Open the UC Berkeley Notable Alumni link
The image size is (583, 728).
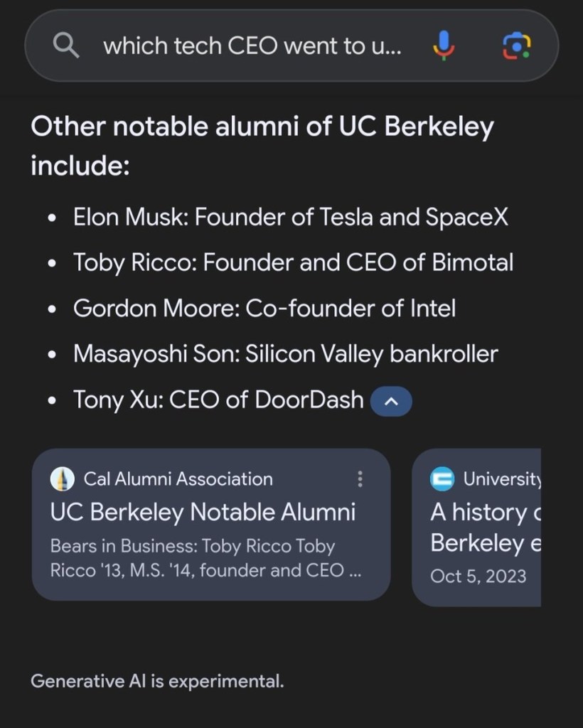tap(203, 512)
